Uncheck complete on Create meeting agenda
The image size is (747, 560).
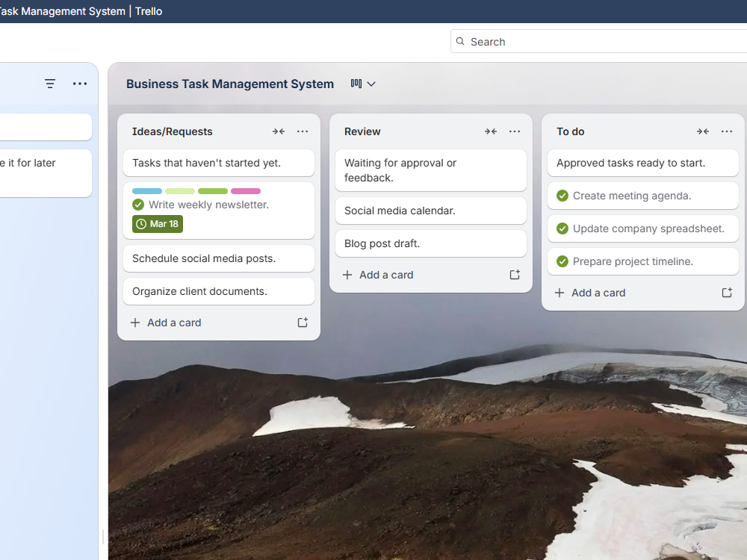point(562,196)
